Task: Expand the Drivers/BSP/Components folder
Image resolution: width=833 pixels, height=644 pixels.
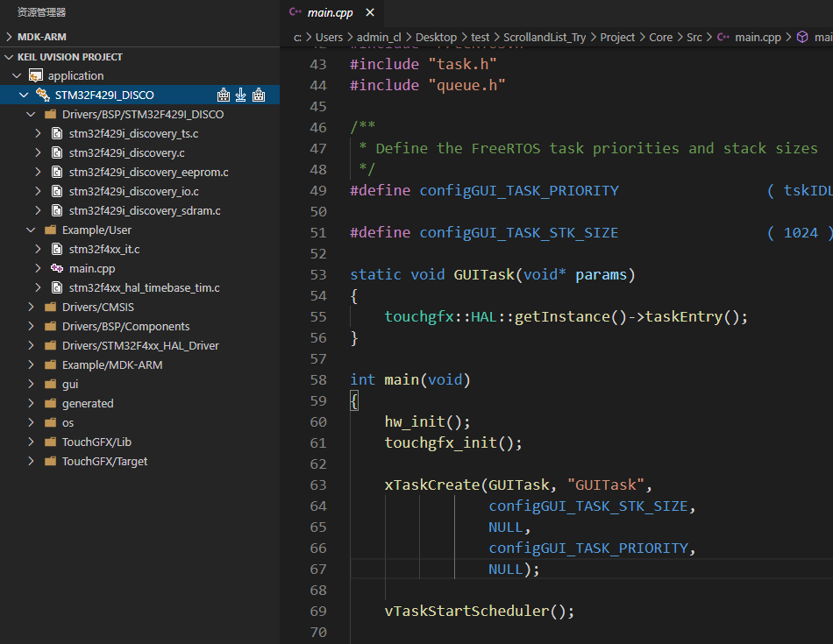Action: coord(31,326)
